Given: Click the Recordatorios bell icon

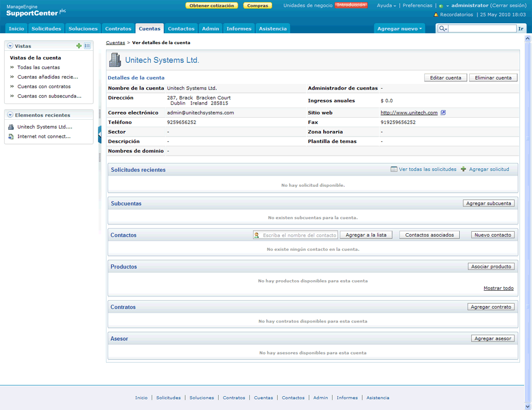Looking at the screenshot, I should pos(436,15).
